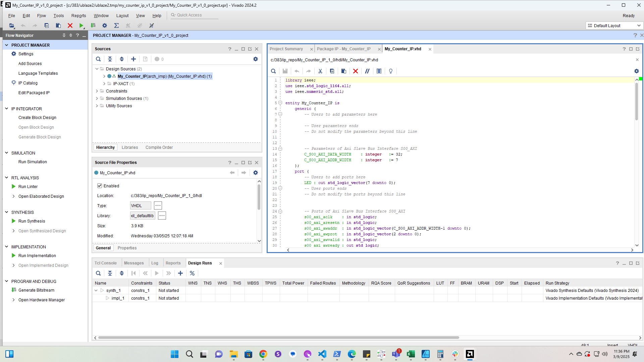Click the Program Device bitstream toolbar icon

point(93,25)
